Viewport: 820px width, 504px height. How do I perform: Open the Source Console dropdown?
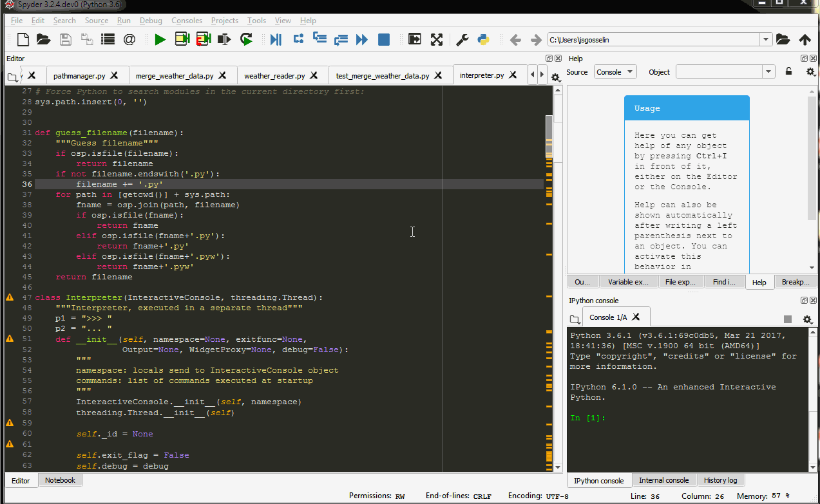[615, 72]
